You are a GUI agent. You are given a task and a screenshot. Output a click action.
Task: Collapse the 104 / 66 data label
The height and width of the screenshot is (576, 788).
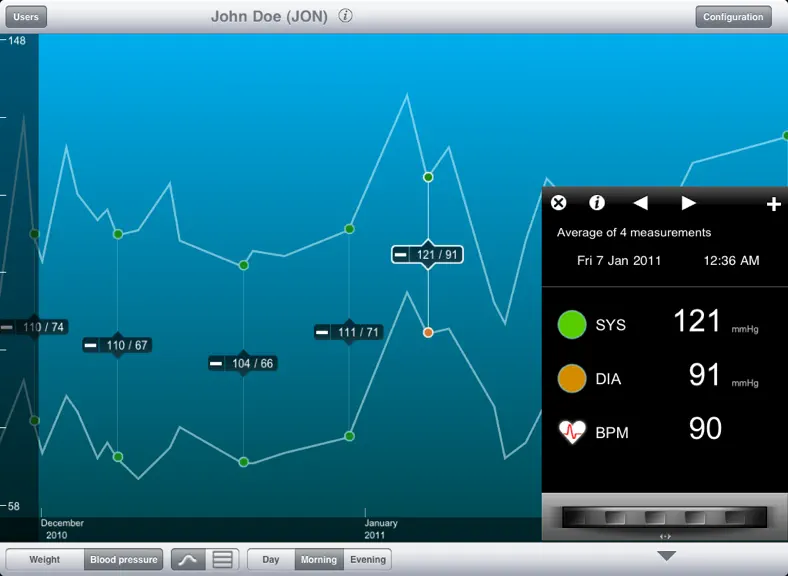(x=216, y=363)
